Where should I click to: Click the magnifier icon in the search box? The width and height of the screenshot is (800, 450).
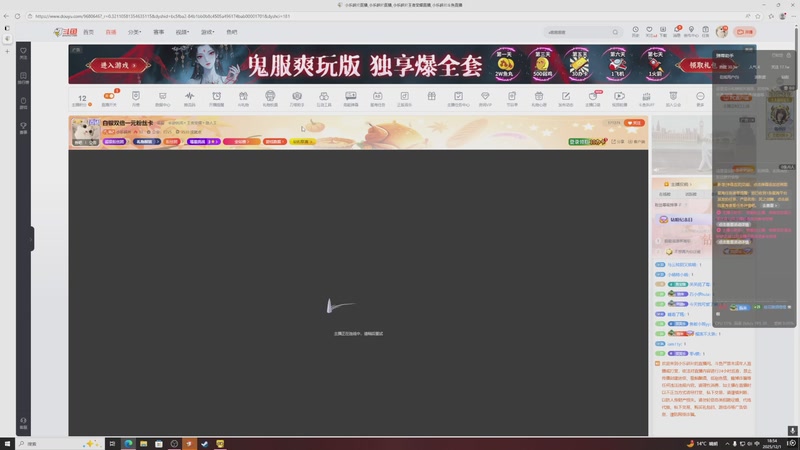point(615,32)
